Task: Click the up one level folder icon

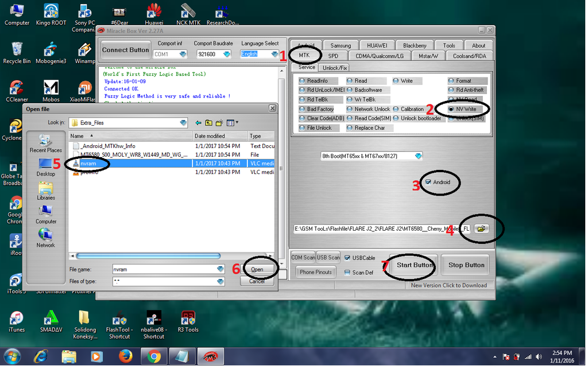Action: tap(208, 122)
